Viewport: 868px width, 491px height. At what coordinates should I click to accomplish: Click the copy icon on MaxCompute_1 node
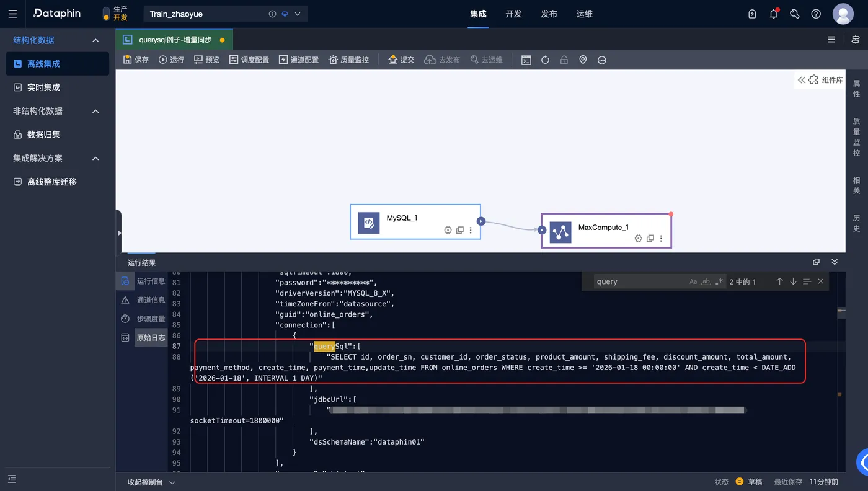tap(650, 239)
